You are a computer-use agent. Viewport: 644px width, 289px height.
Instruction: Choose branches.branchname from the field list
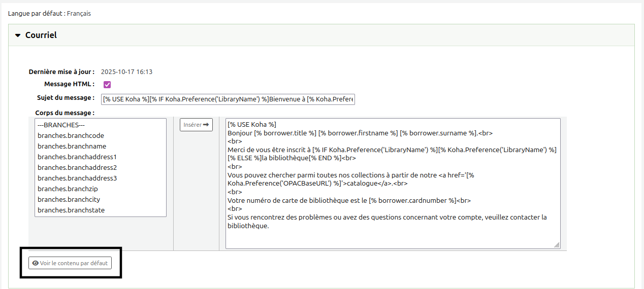pyautogui.click(x=72, y=147)
